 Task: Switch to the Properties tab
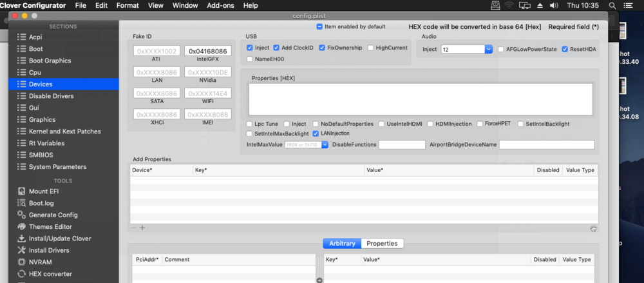tap(382, 244)
